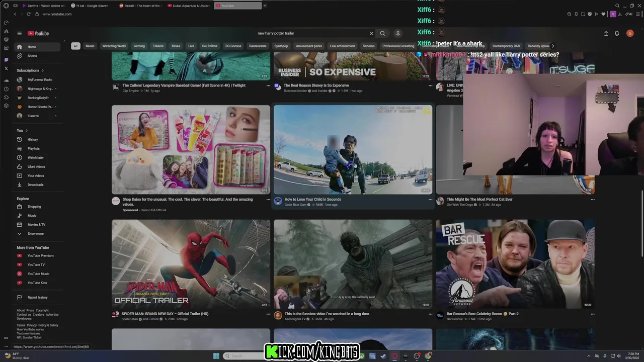Click the browser address bar URL
The height and width of the screenshot is (362, 644).
[57, 14]
